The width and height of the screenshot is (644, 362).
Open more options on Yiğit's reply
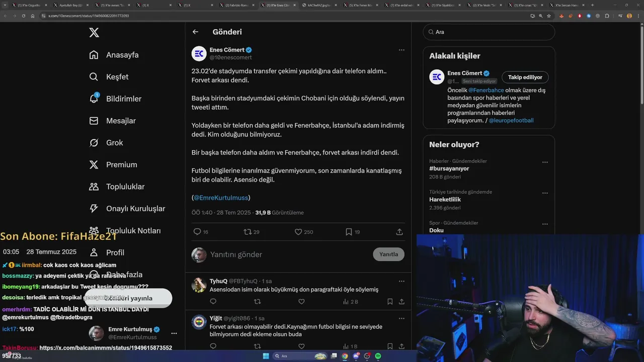[x=401, y=318]
